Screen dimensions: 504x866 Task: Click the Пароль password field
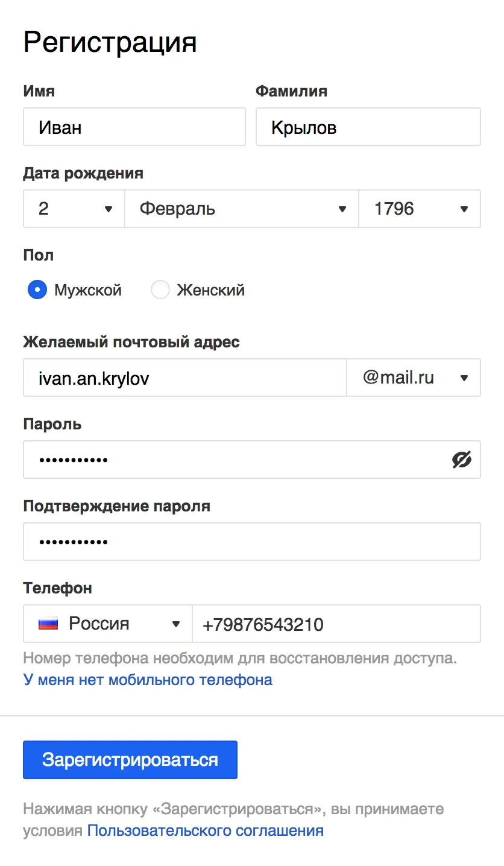point(252,460)
